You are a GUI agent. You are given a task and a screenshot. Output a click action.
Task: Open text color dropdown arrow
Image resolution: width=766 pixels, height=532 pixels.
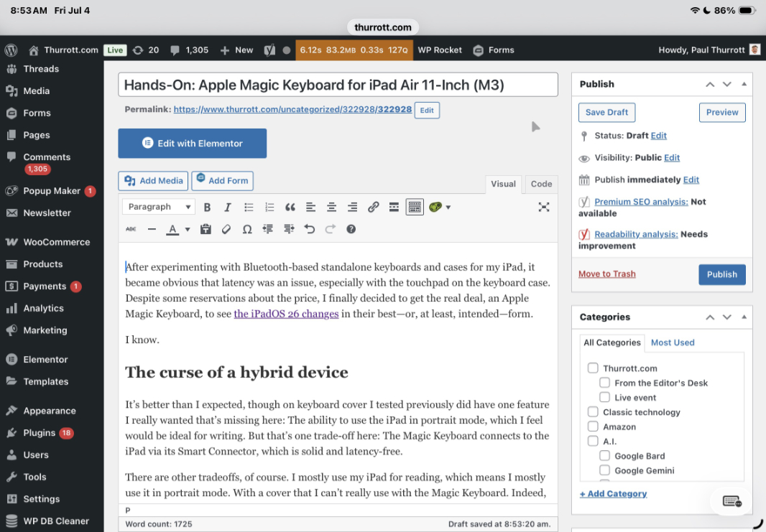pyautogui.click(x=188, y=230)
